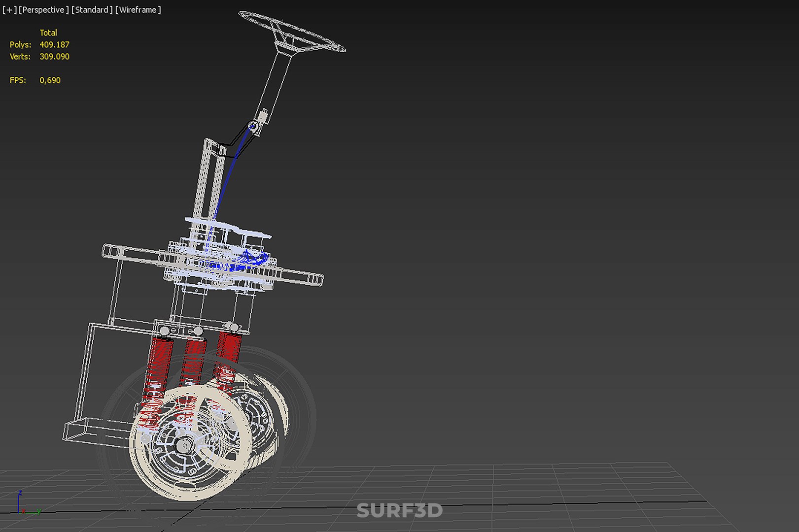Image resolution: width=799 pixels, height=532 pixels.
Task: Click the Total statistics header
Action: [x=48, y=33]
